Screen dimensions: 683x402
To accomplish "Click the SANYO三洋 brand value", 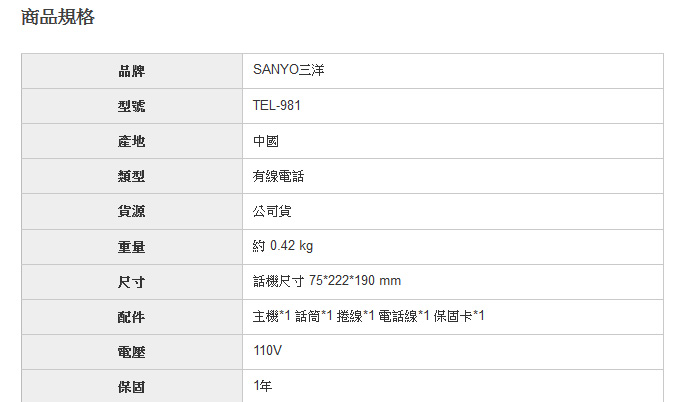I will pyautogui.click(x=288, y=70).
